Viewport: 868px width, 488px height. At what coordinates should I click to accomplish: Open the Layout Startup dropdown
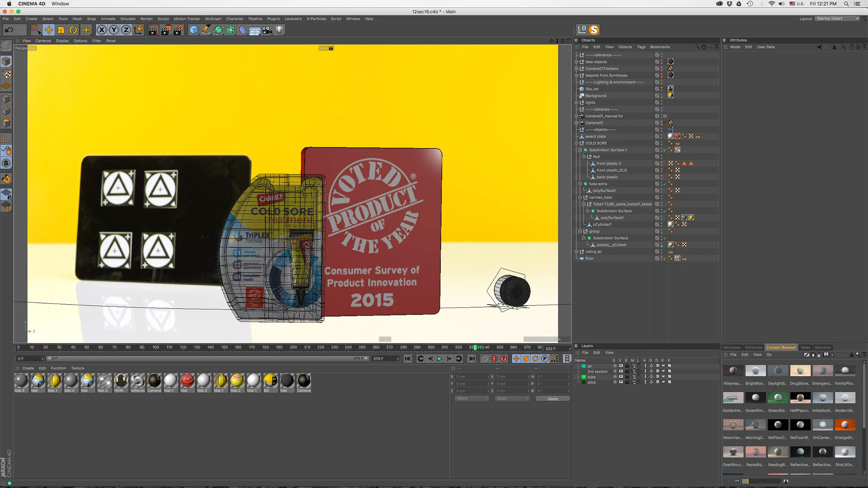(x=837, y=19)
